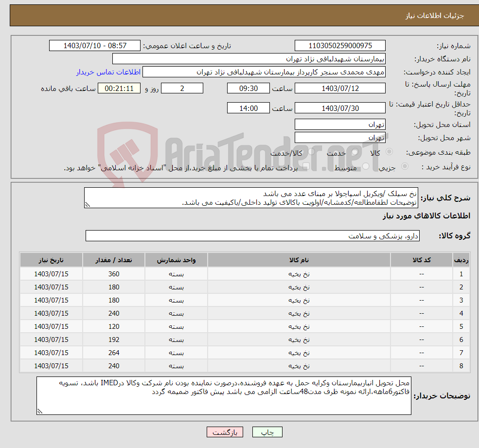Select the کالا radio button
479x448 pixels.
coord(389,152)
